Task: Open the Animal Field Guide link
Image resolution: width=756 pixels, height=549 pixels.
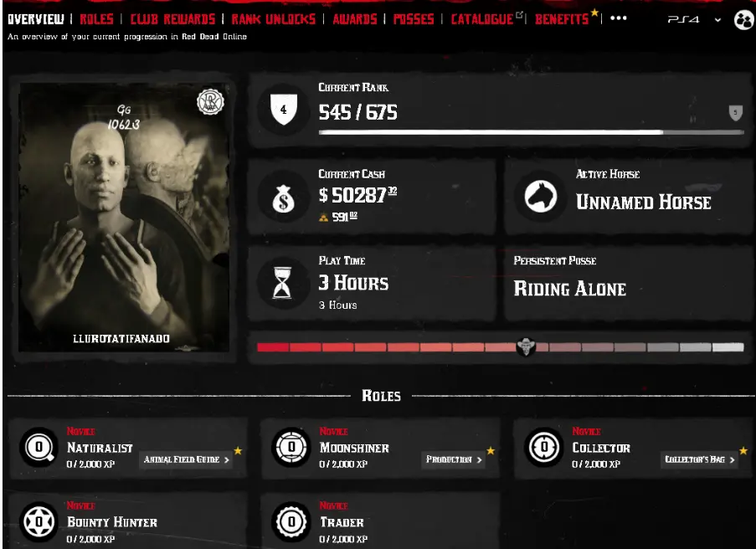Action: point(186,459)
